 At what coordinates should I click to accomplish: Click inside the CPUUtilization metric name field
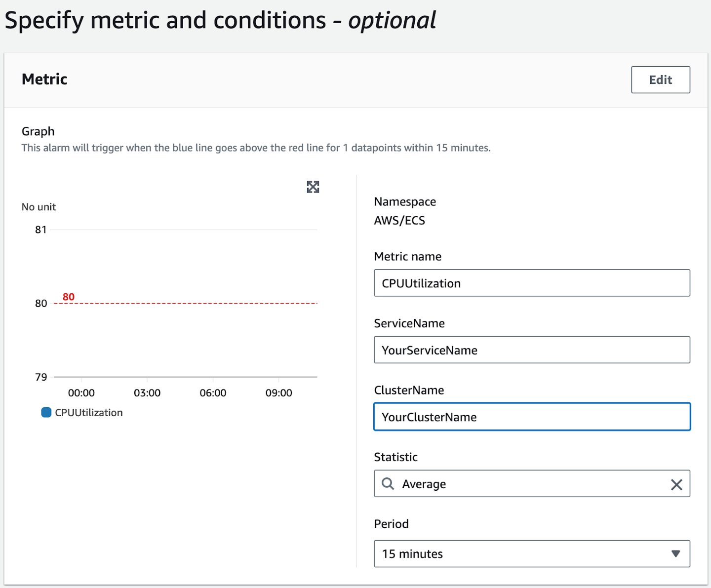532,283
